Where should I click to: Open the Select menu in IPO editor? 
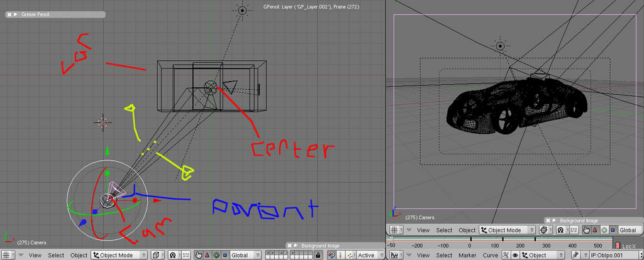(x=444, y=256)
